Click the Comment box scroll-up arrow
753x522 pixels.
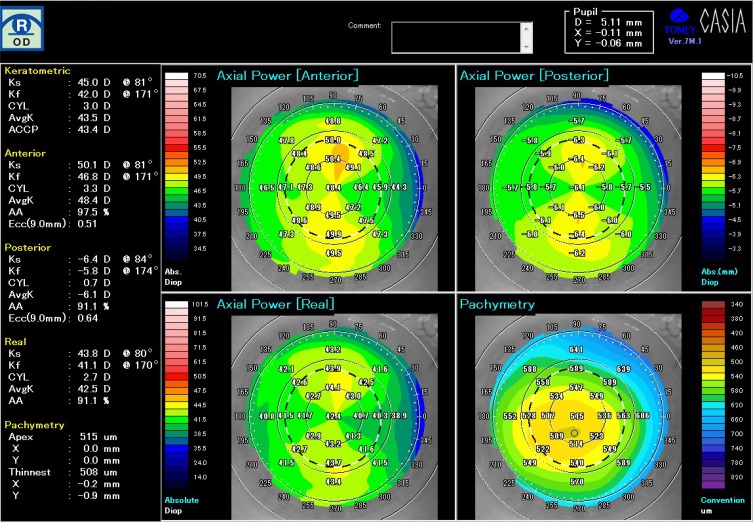click(527, 28)
